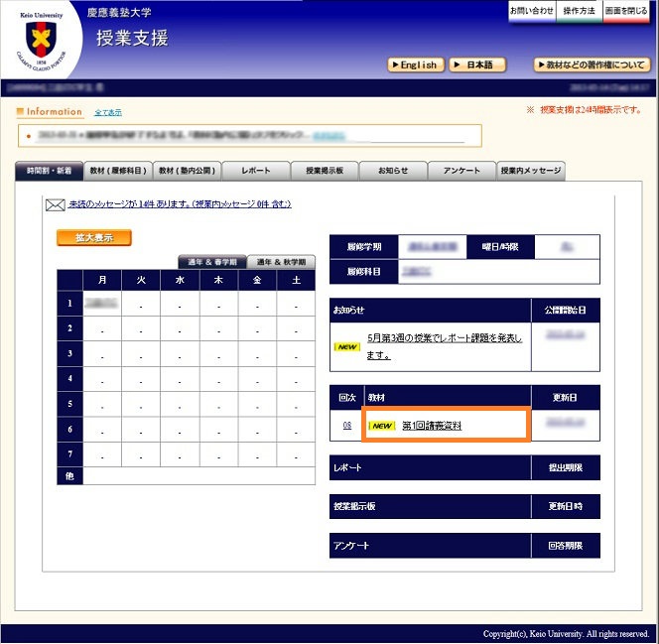Open 教材などの著作権について page

pyautogui.click(x=592, y=64)
